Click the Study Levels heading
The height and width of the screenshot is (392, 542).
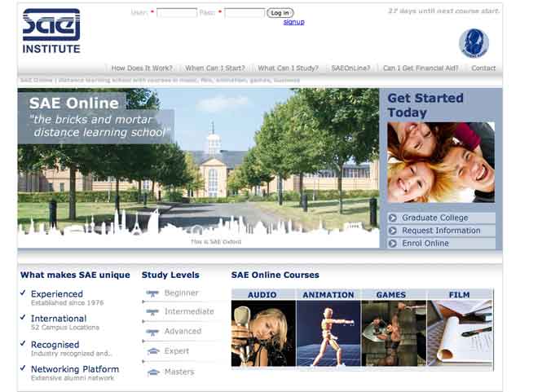170,275
